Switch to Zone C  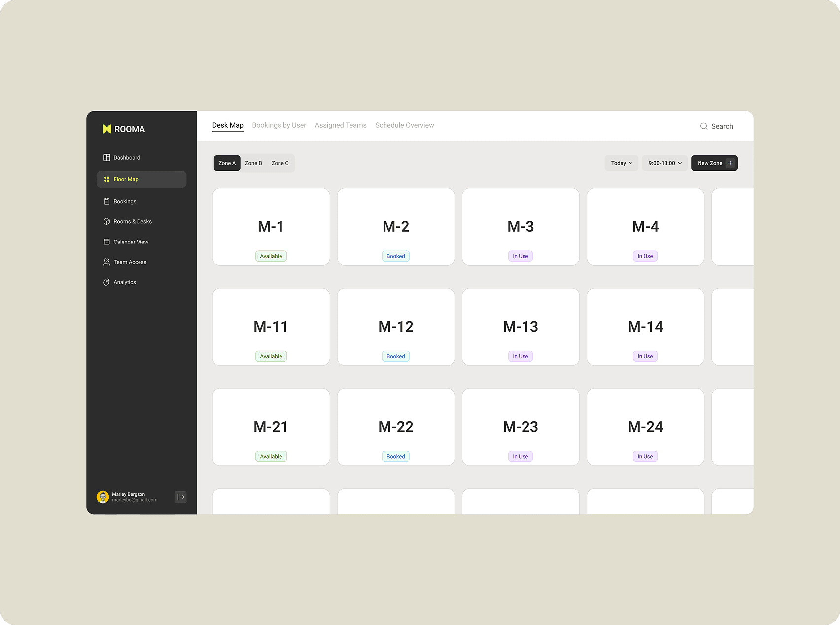(280, 163)
